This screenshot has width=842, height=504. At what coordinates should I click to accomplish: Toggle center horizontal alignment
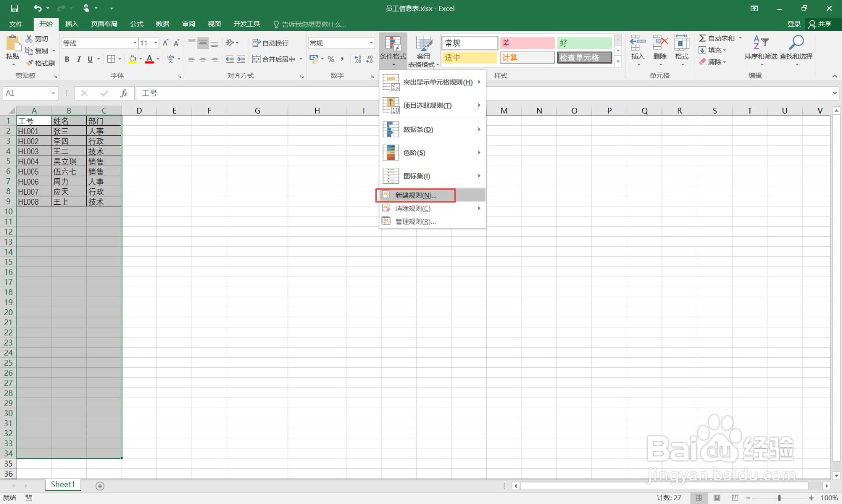coord(203,59)
